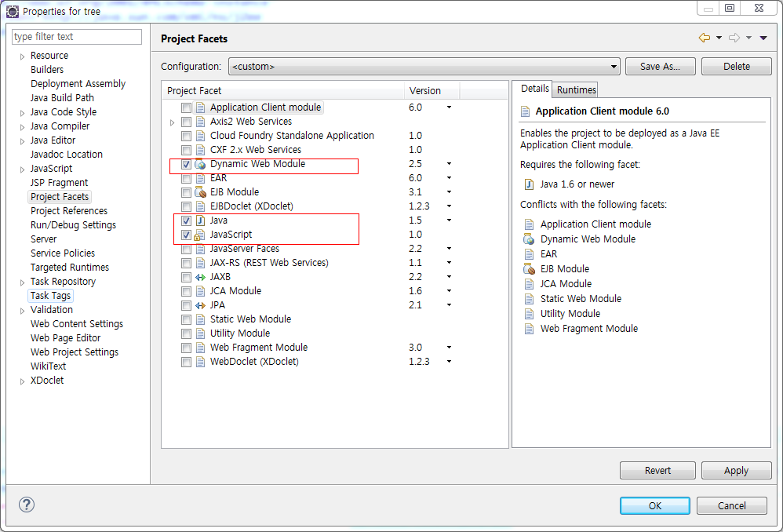This screenshot has width=783, height=532.
Task: Open Java Build Path settings
Action: click(x=62, y=98)
